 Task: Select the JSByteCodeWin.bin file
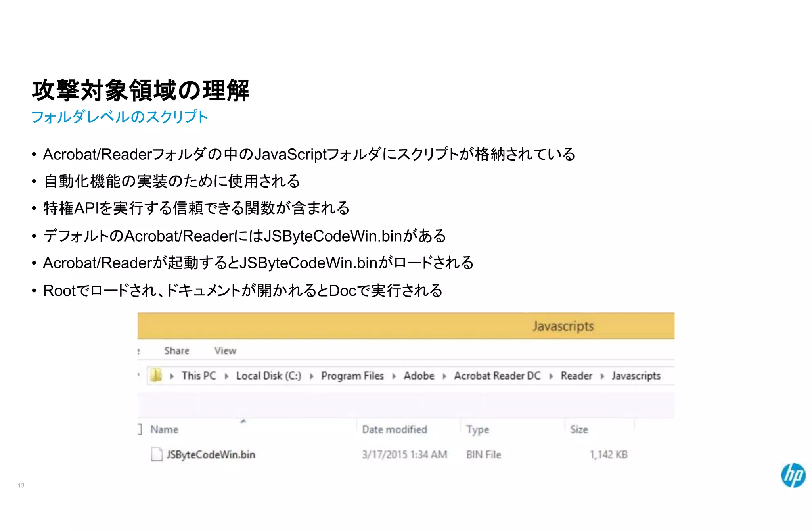coord(211,454)
